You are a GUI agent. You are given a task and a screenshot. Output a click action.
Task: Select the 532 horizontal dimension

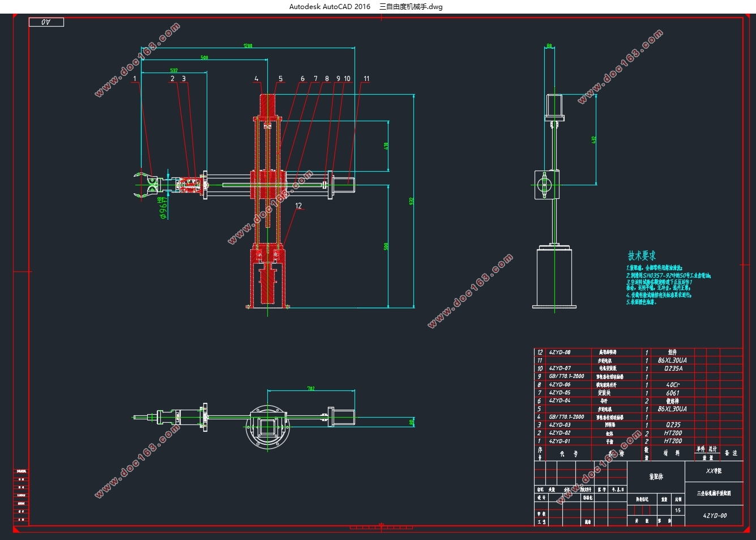click(x=174, y=71)
